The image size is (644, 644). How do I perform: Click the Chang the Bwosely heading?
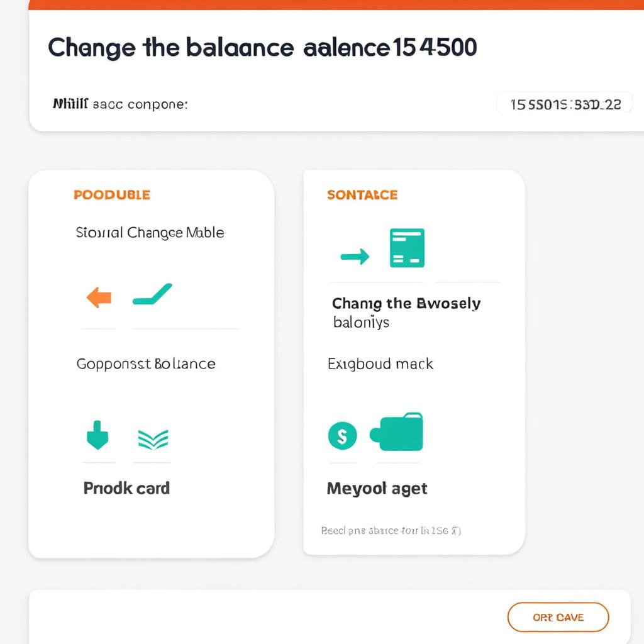click(x=406, y=304)
